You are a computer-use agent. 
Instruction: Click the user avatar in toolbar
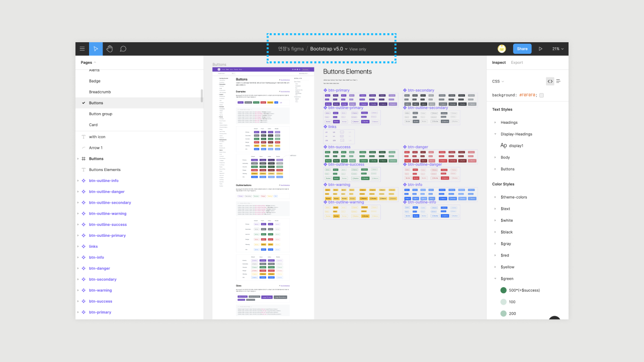(x=502, y=49)
